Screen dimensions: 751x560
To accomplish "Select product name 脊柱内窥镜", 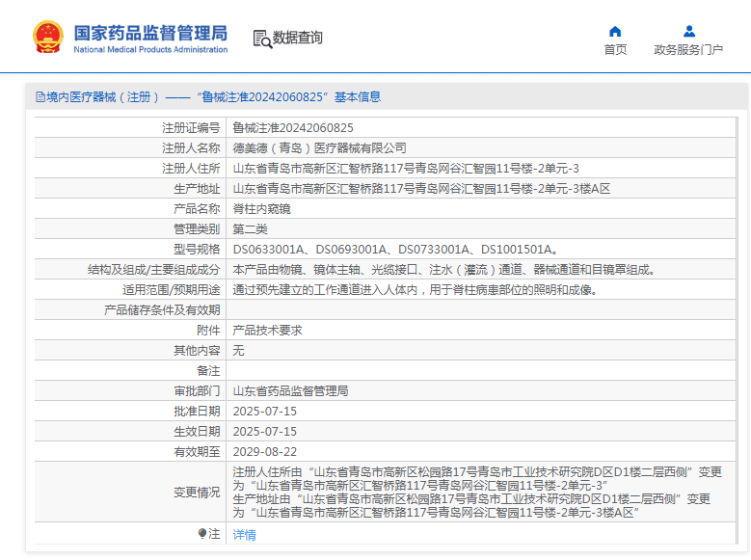I will (261, 209).
